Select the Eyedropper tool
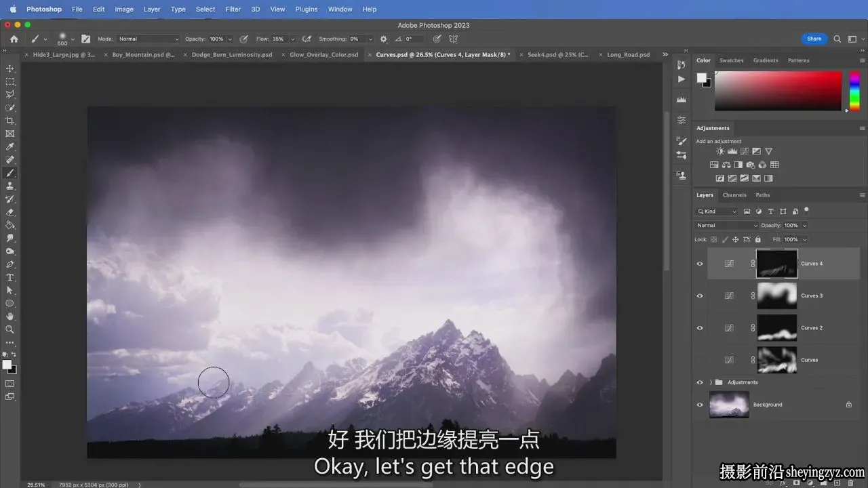Screen dimensions: 868x488 click(10, 147)
